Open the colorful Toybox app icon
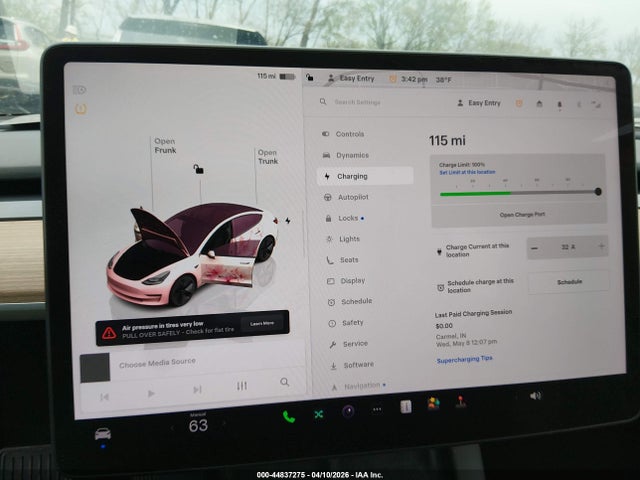Viewport: 640px width, 480px height. point(433,403)
